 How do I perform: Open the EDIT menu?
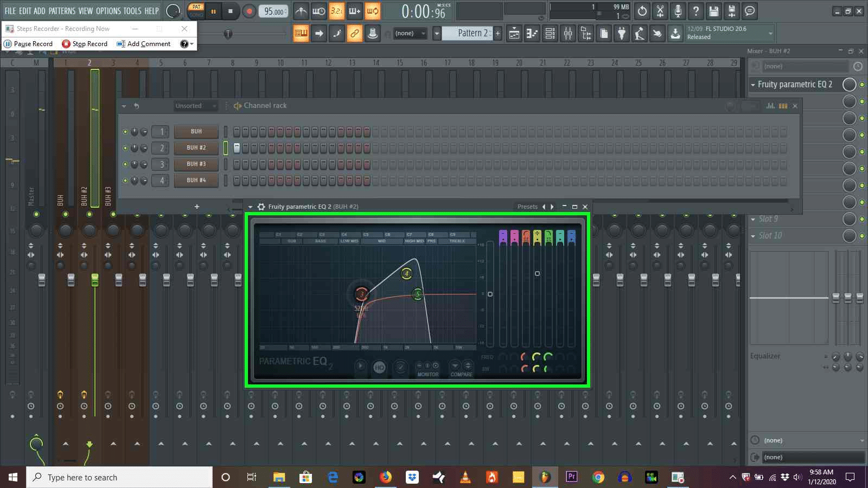(x=25, y=11)
